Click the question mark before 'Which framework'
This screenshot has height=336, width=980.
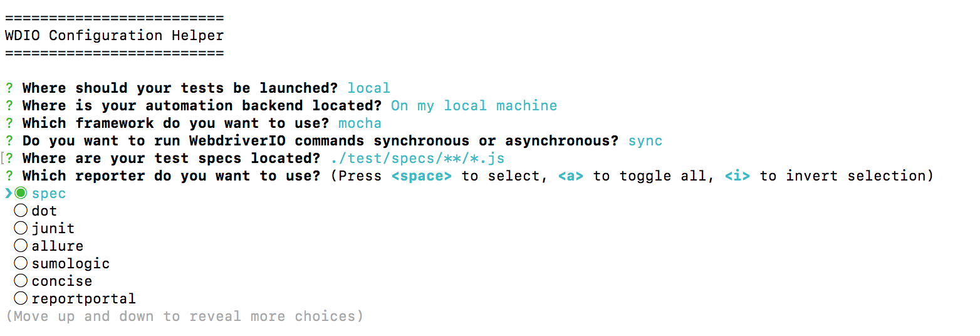9,123
